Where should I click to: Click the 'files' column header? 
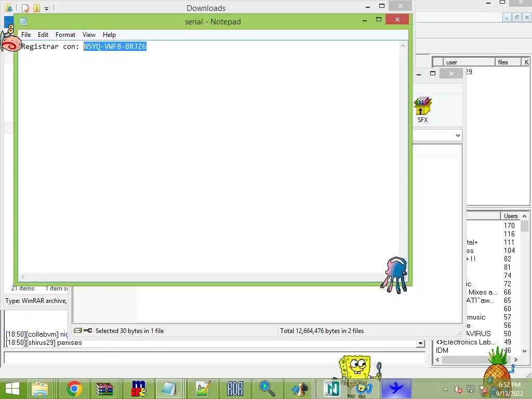(508, 62)
